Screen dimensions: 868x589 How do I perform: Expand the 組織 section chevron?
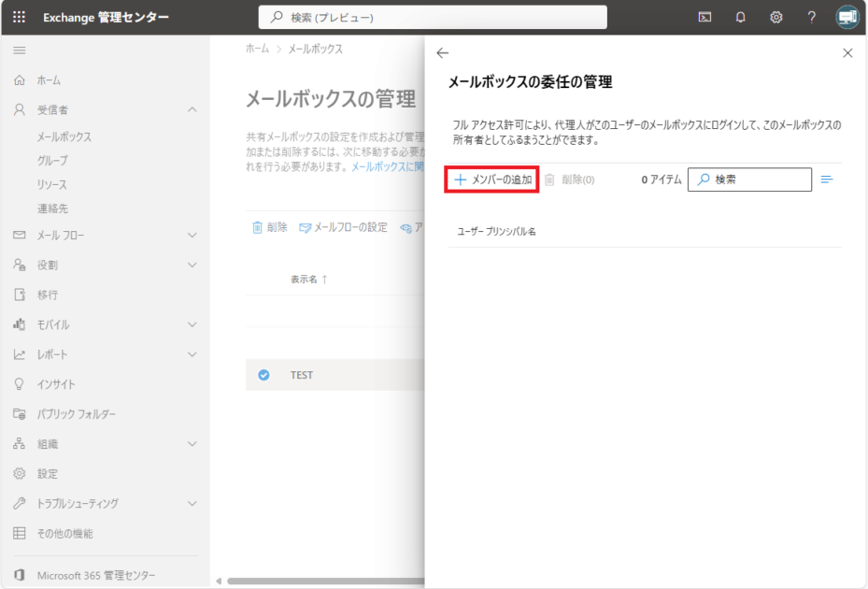(192, 444)
